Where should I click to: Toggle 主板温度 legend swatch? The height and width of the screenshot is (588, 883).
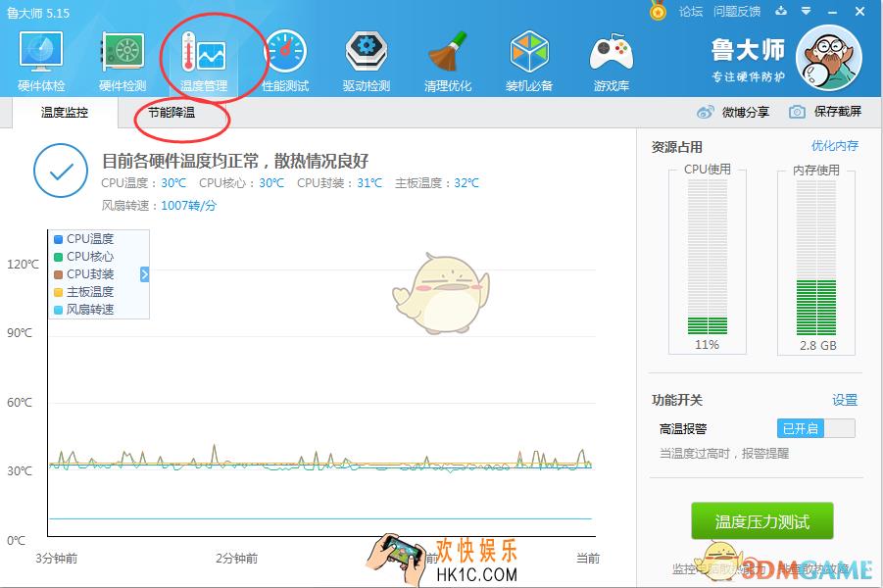click(58, 292)
